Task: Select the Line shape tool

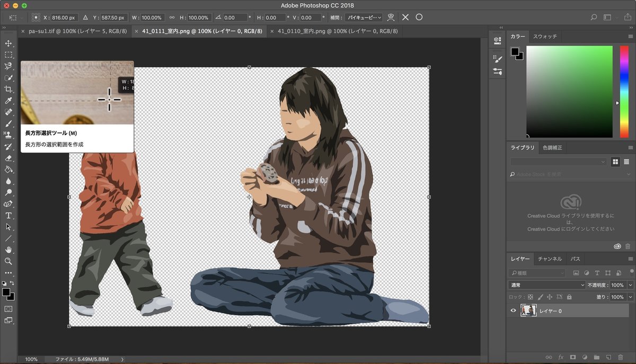Action: 8,238
